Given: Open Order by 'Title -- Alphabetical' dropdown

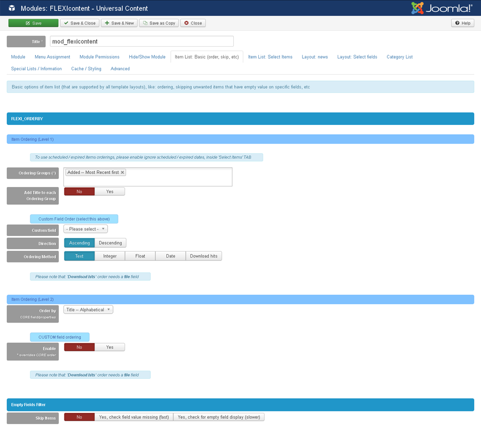Looking at the screenshot, I should [89, 310].
